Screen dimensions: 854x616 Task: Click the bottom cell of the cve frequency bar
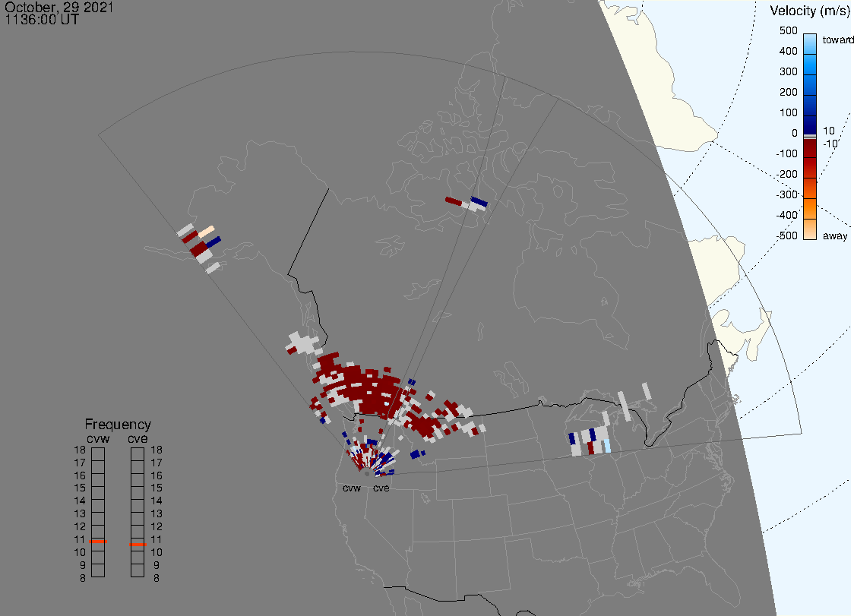point(138,570)
